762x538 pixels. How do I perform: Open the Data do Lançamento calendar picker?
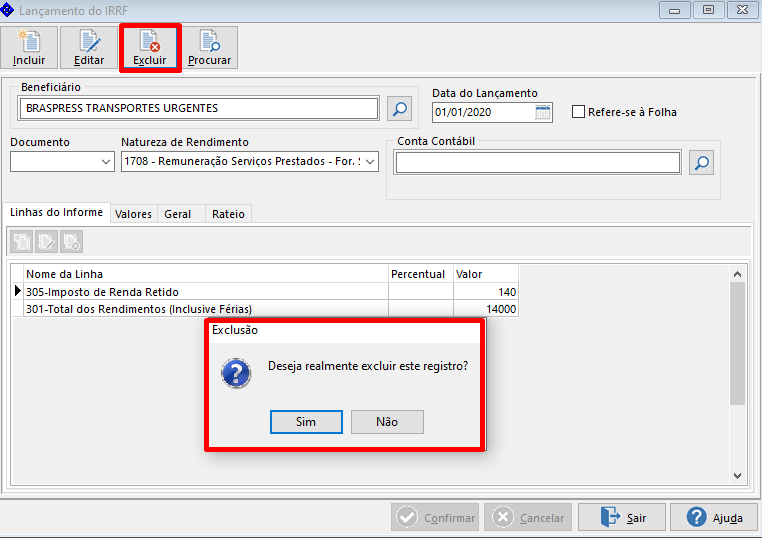coord(542,112)
